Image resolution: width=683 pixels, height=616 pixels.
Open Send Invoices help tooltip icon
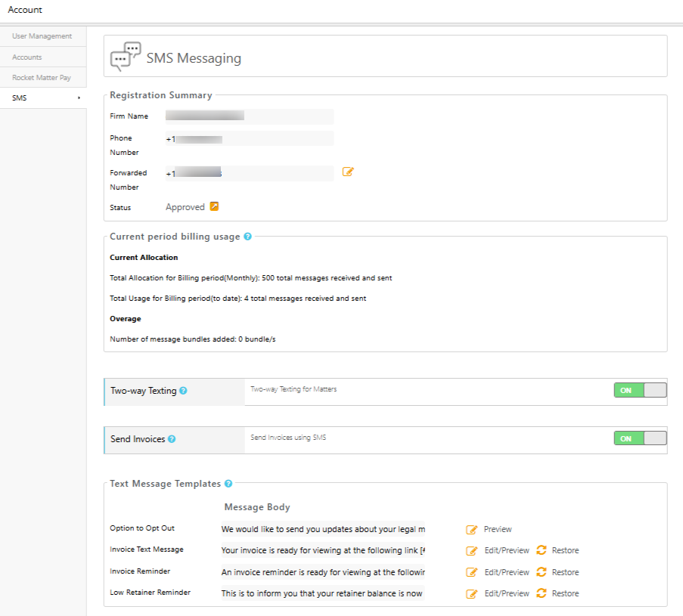point(172,439)
